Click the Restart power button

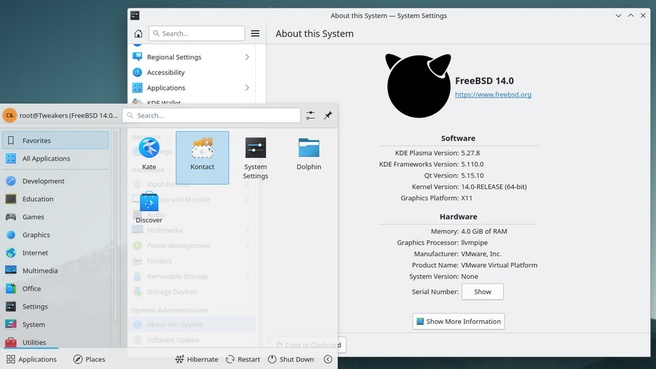coord(243,359)
